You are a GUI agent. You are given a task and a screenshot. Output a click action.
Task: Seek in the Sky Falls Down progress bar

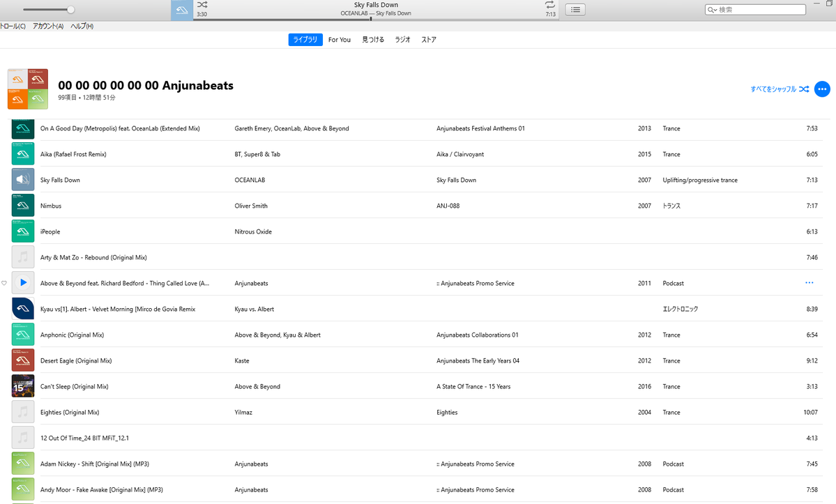coord(376,20)
